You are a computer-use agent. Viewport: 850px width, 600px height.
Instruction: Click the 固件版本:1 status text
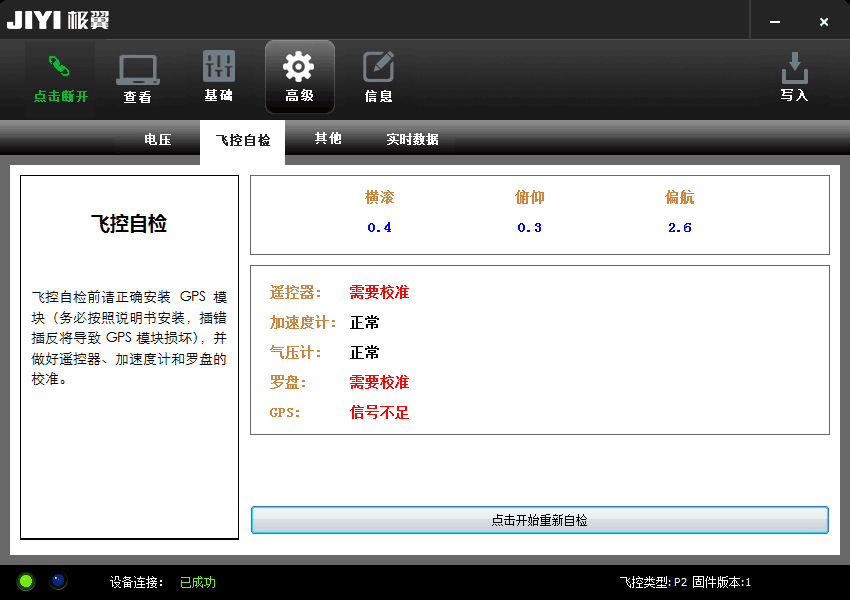pyautogui.click(x=722, y=583)
